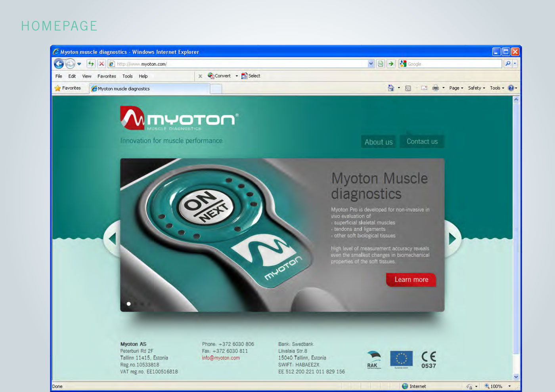Open the Edit menu
Screen dimensions: 555x392
coord(72,76)
